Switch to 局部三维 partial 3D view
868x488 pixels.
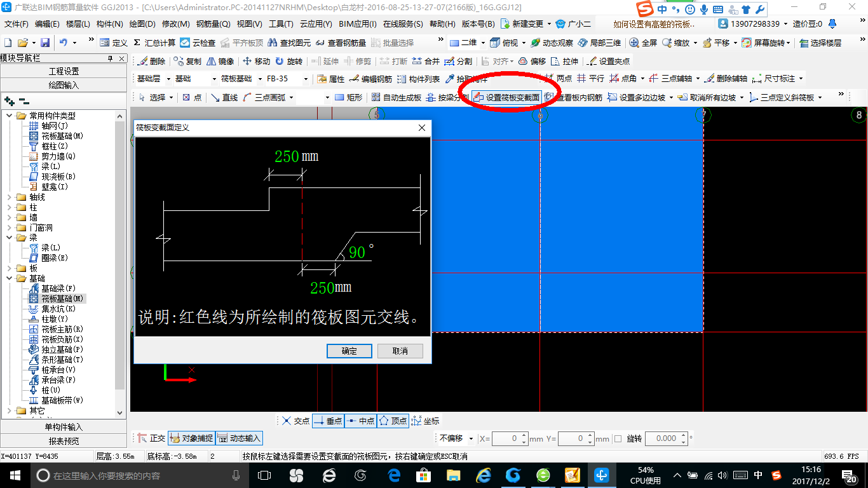(599, 43)
